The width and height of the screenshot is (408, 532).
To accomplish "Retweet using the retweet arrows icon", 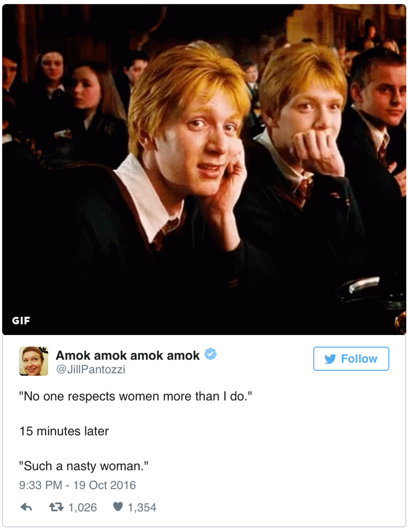I will [55, 507].
